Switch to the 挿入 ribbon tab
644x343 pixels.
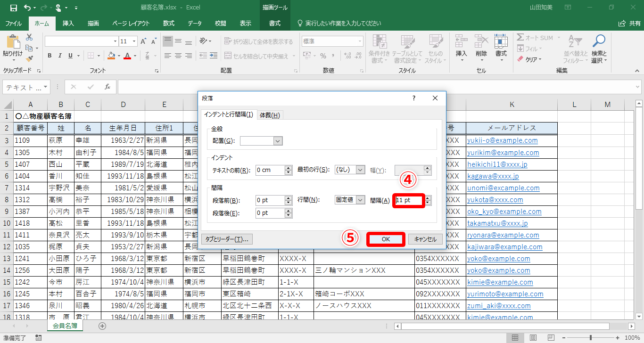pos(68,24)
